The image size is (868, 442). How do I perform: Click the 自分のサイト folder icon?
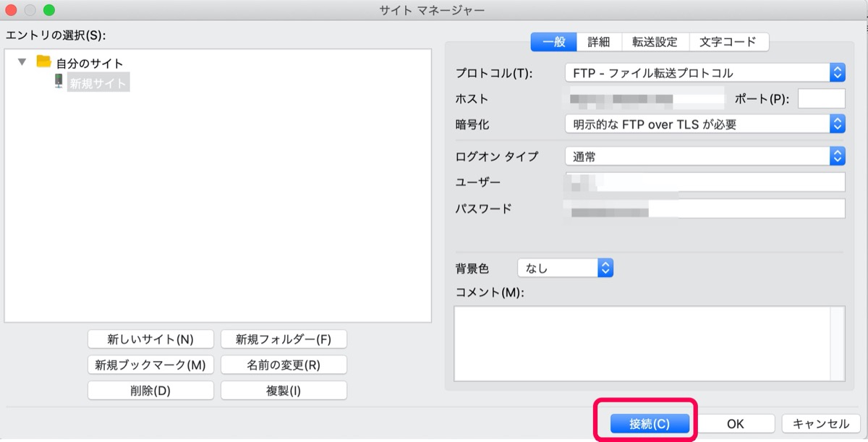[x=43, y=62]
